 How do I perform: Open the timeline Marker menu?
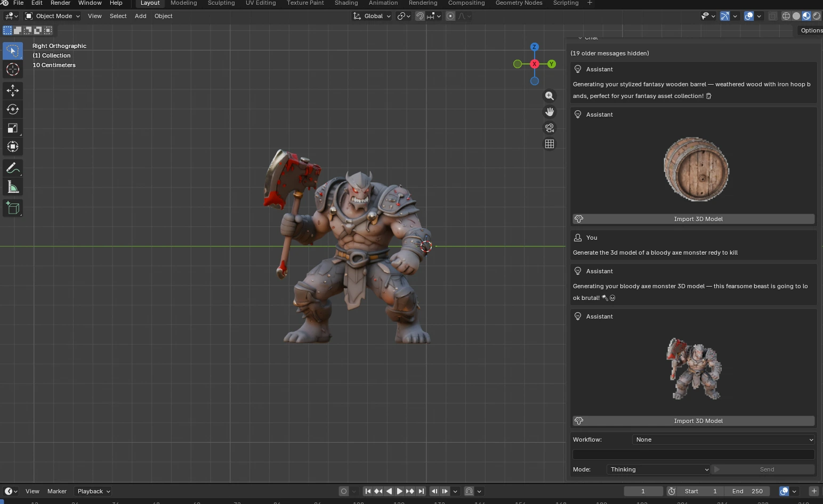pyautogui.click(x=57, y=491)
